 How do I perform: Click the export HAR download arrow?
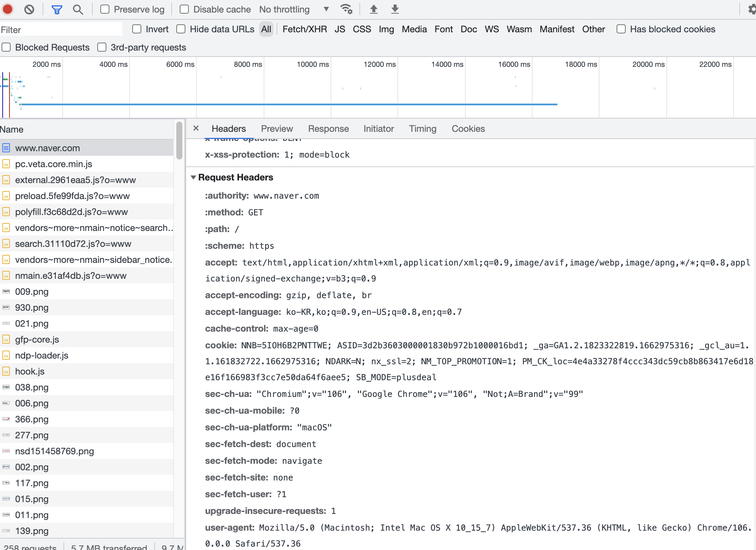click(x=395, y=9)
